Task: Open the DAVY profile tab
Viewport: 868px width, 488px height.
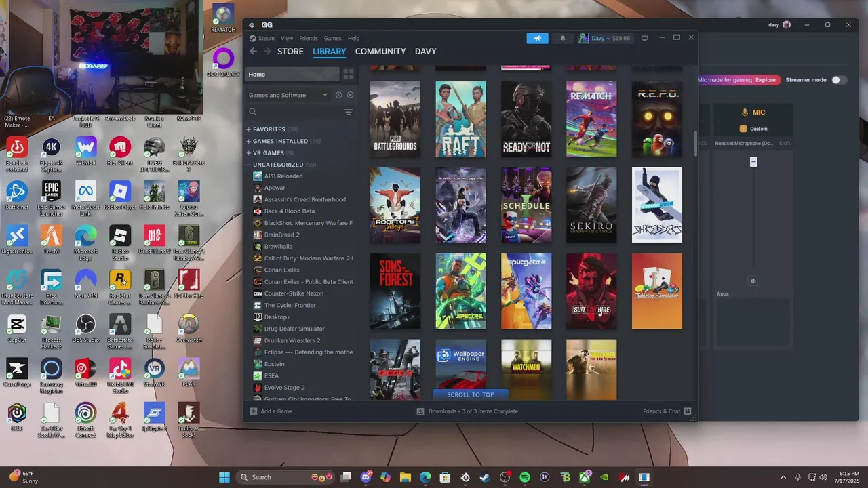Action: coord(426,52)
